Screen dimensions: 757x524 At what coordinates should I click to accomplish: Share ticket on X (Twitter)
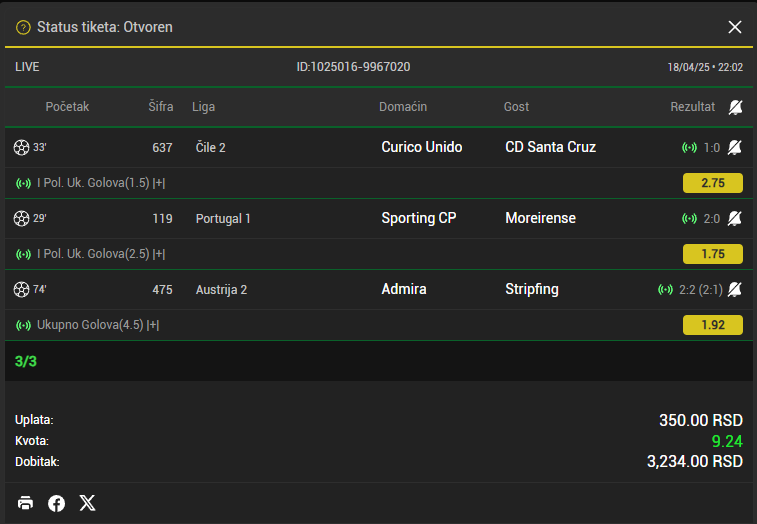[x=88, y=503]
